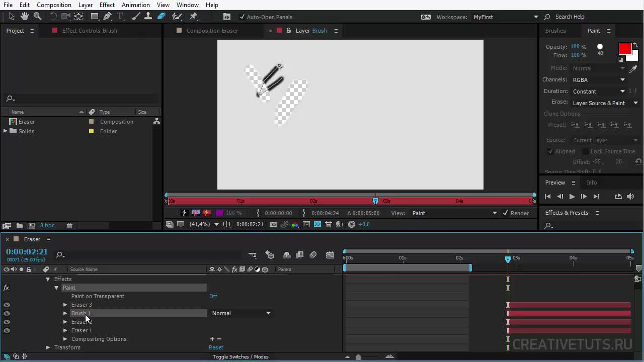Open the Duration Constant dropdown
This screenshot has height=362, width=644.
pos(599,91)
